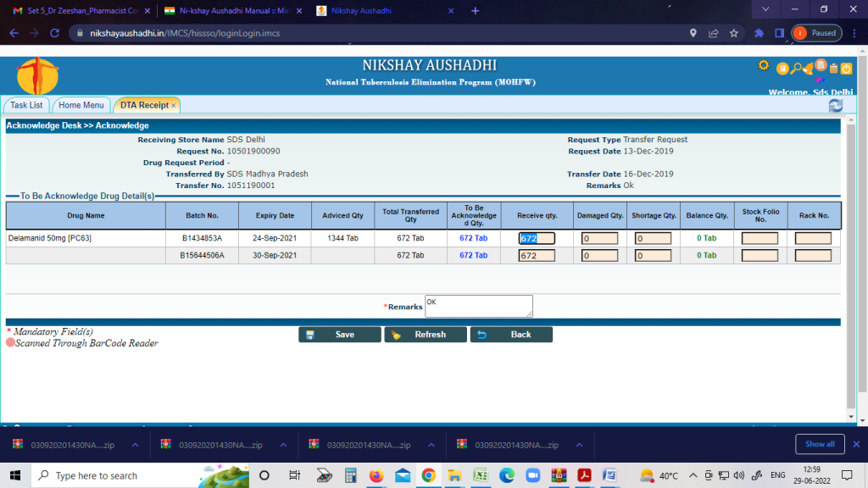Switch to Ni-kshay Aushadhi Manual browser tab
Screen dimensions: 868x488
[x=234, y=10]
